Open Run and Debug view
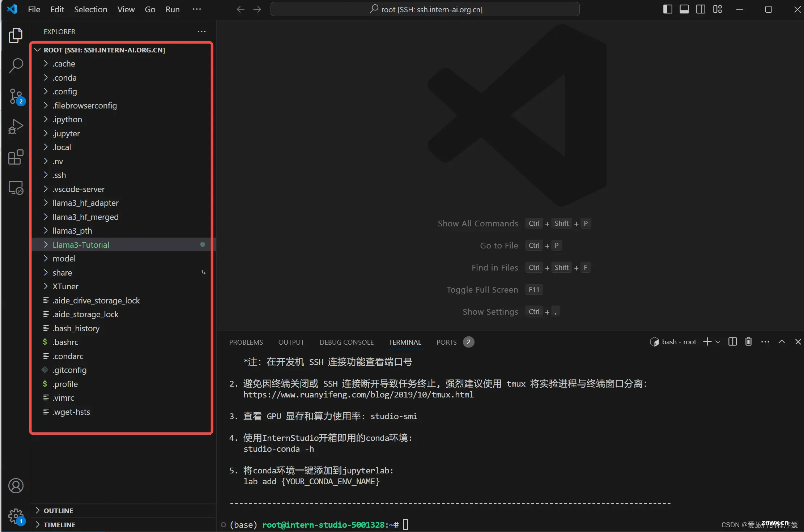 [x=16, y=127]
